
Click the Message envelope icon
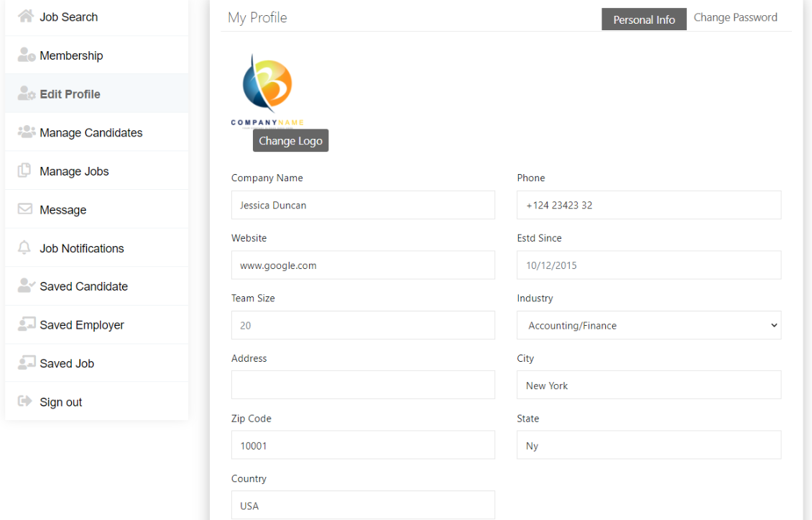tap(25, 209)
